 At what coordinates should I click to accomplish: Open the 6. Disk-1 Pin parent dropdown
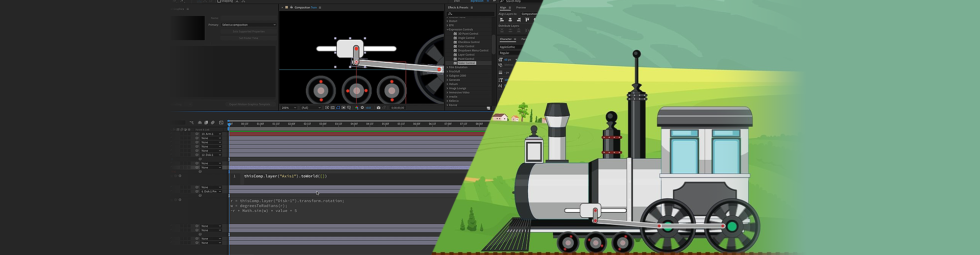click(210, 191)
